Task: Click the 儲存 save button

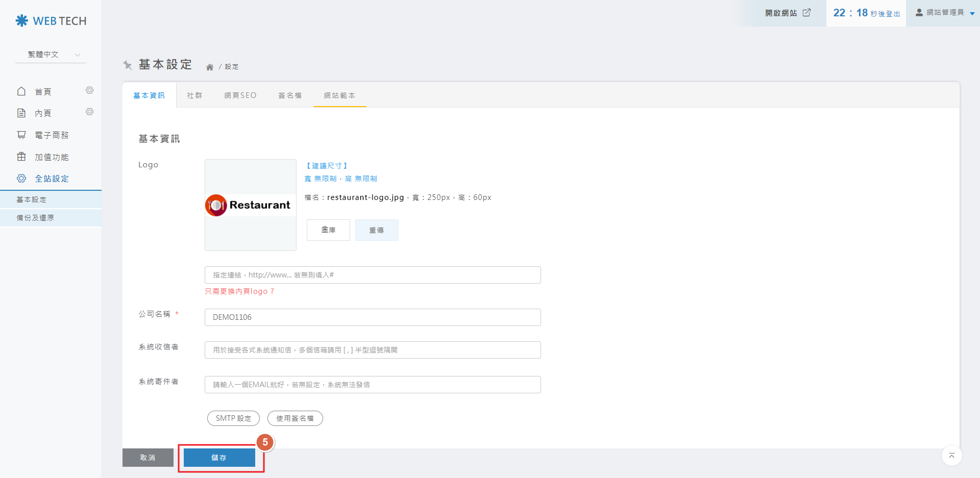Action: (x=219, y=458)
